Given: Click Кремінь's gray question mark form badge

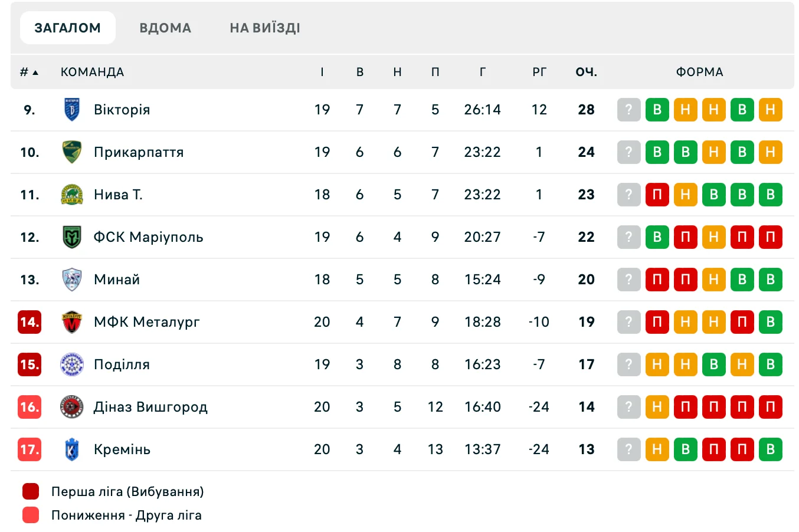Looking at the screenshot, I should tap(628, 449).
